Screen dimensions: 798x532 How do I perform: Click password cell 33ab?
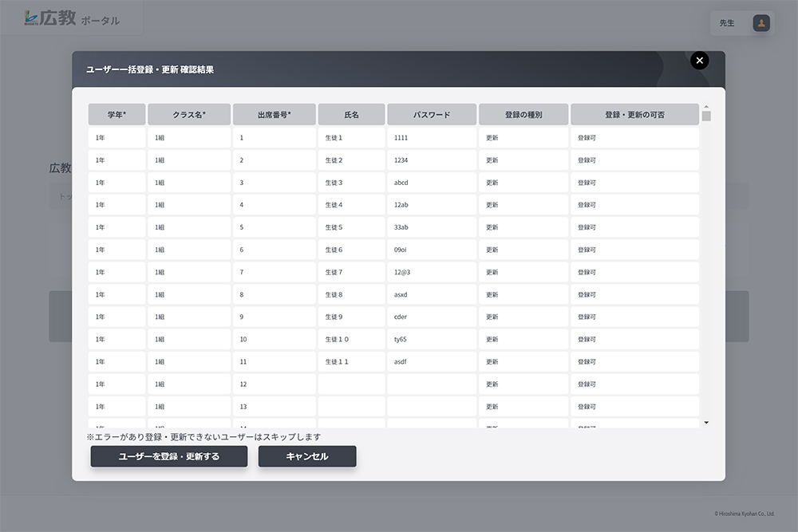click(x=432, y=227)
